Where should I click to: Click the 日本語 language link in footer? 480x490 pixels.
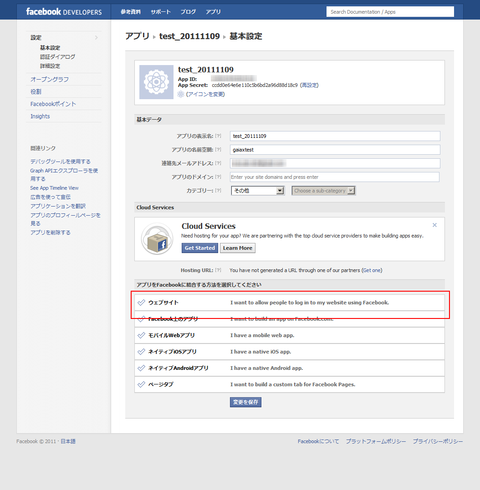(x=68, y=441)
